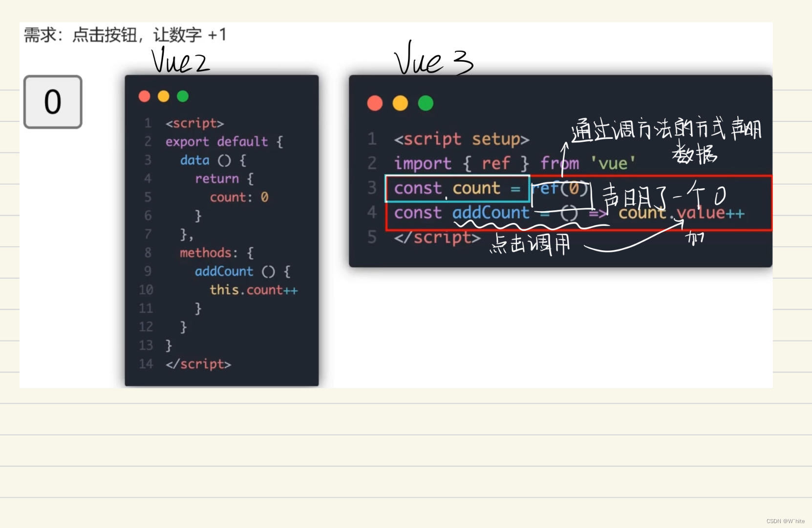Click line number 14 in the Vue2 code
Image resolution: width=812 pixels, height=528 pixels.
(x=146, y=364)
